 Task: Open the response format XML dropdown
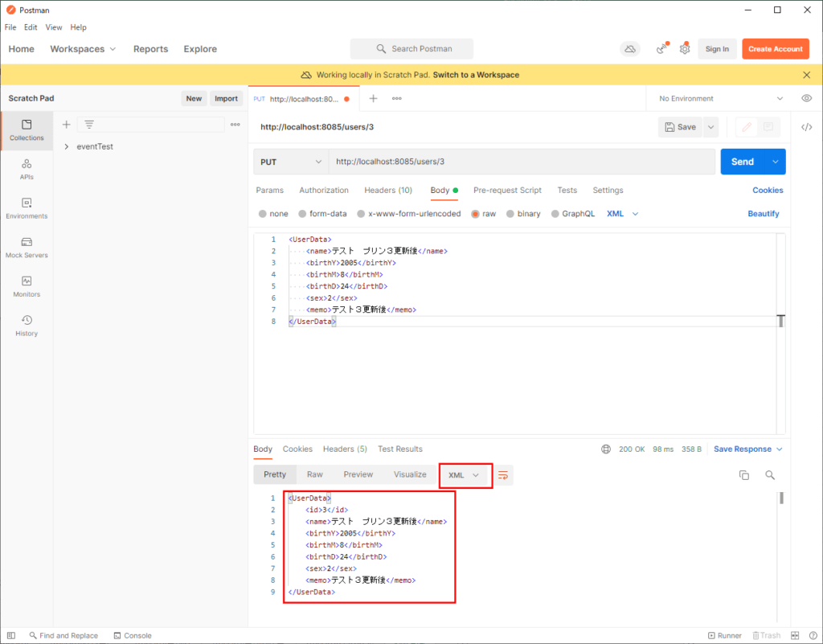(x=465, y=475)
